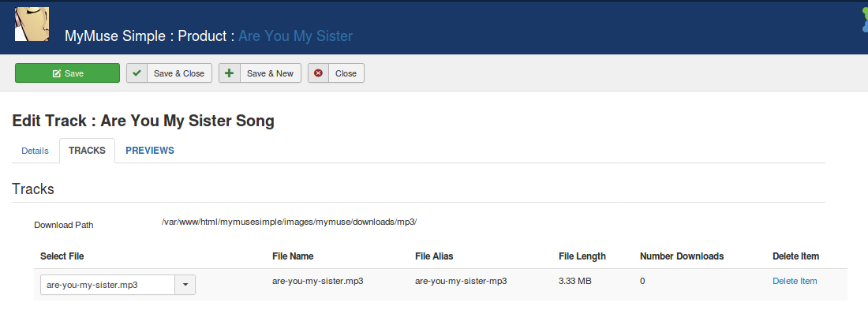Expand the Select File dropdown arrow
Viewport: 868px width, 325px height.
[185, 285]
